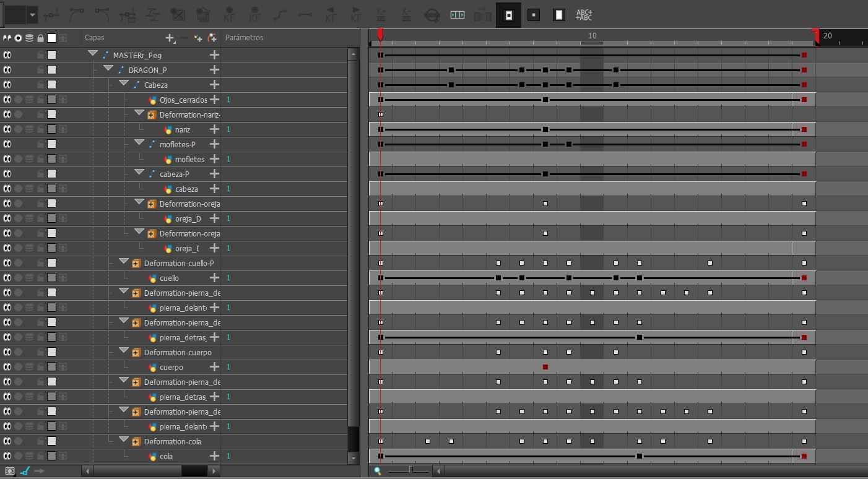This screenshot has height=479, width=868.
Task: Toggle the lock on DRAGON_P layer
Action: click(40, 70)
